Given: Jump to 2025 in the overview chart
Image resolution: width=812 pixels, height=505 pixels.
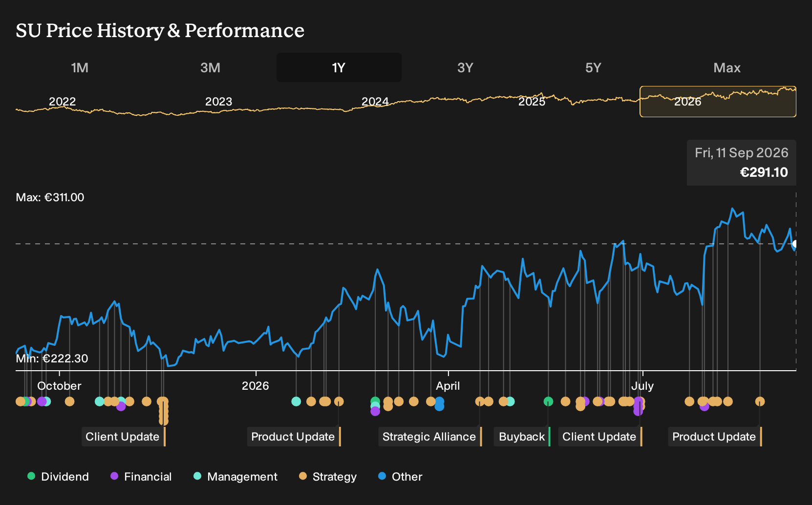Looking at the screenshot, I should point(532,102).
